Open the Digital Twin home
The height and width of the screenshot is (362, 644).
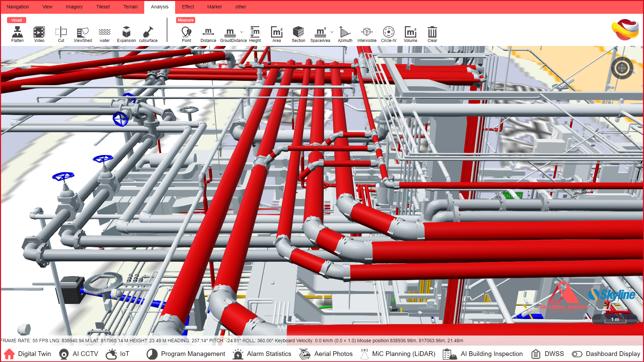pyautogui.click(x=28, y=354)
